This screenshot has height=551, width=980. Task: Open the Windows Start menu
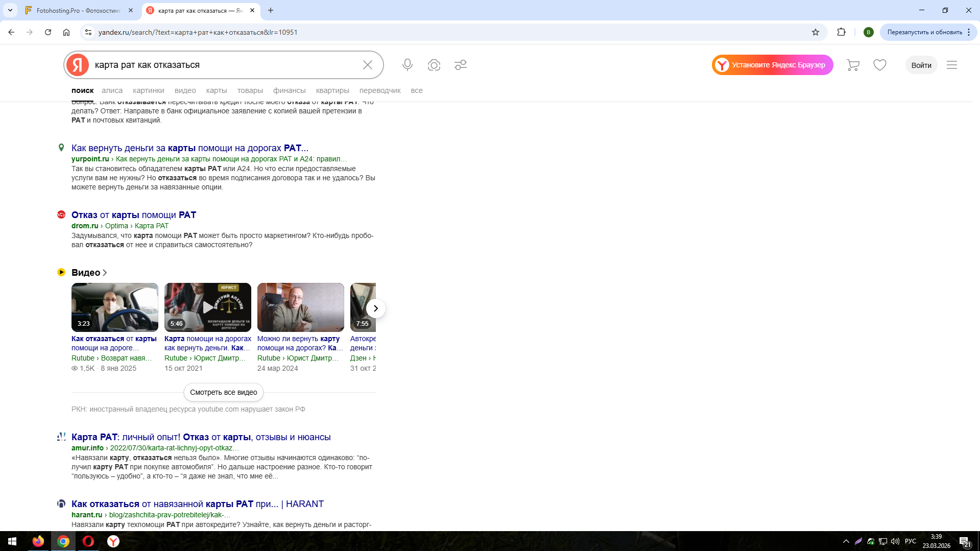(12, 541)
